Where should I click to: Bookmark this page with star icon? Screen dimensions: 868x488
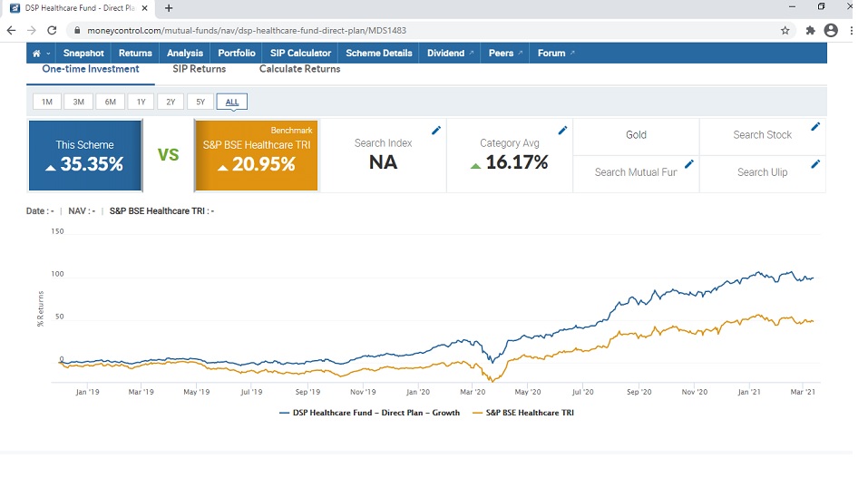tap(785, 31)
